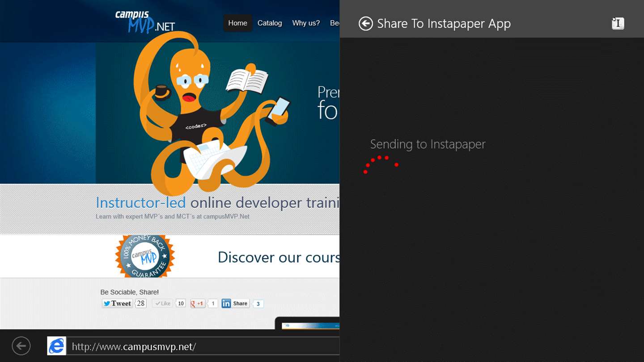This screenshot has width=644, height=362.
Task: Click the tweet count 28
Action: tap(141, 303)
